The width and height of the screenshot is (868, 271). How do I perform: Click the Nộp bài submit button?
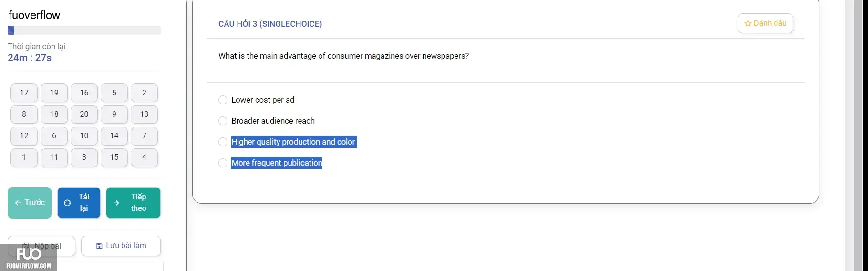(41, 246)
